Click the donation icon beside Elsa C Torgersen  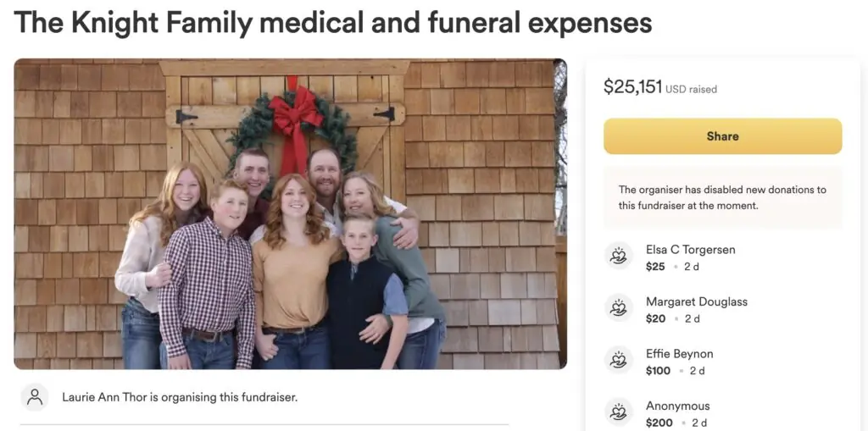tap(619, 256)
